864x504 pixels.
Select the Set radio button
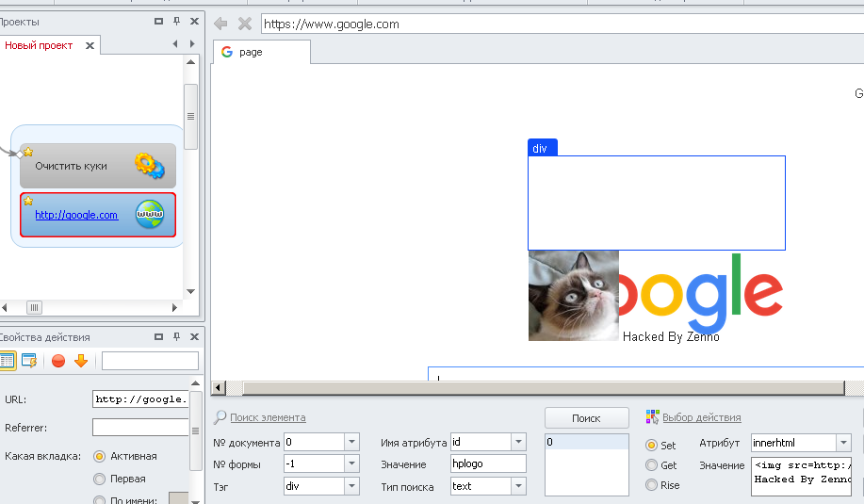(x=651, y=445)
